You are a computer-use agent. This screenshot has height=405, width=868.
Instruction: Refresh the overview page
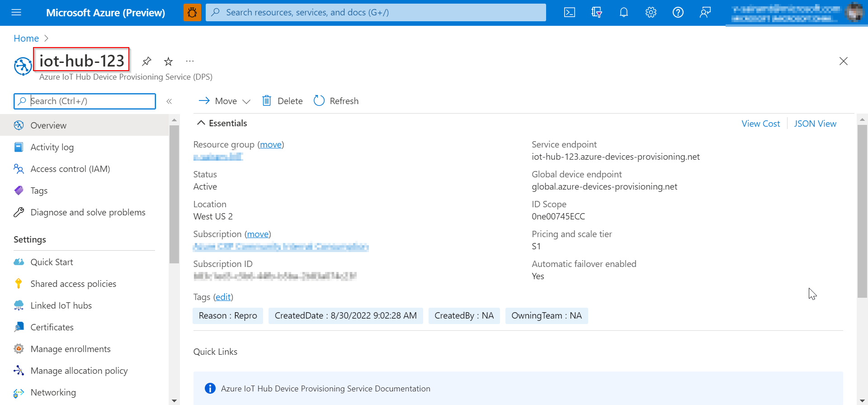point(336,101)
